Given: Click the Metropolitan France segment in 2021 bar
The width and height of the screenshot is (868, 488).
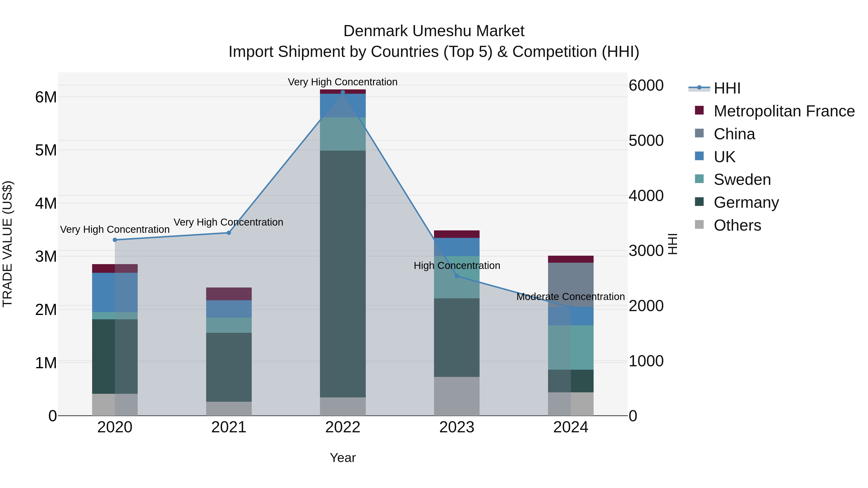Looking at the screenshot, I should 229,294.
